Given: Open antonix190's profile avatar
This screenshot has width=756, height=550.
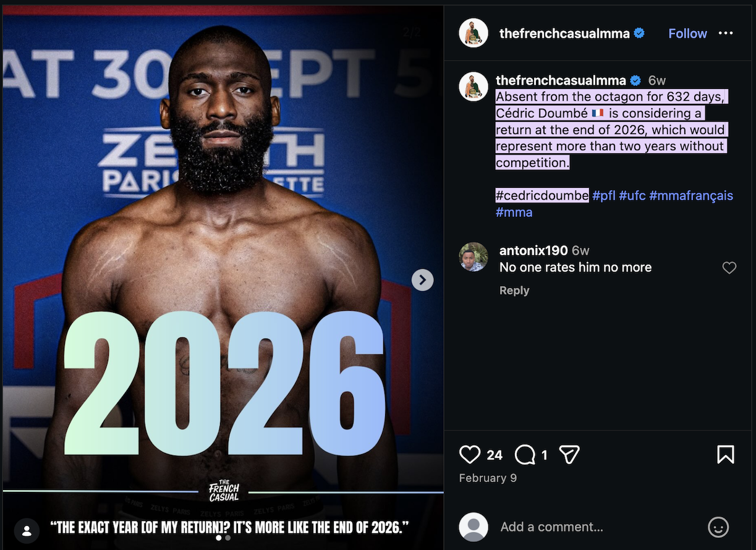Looking at the screenshot, I should pyautogui.click(x=474, y=257).
